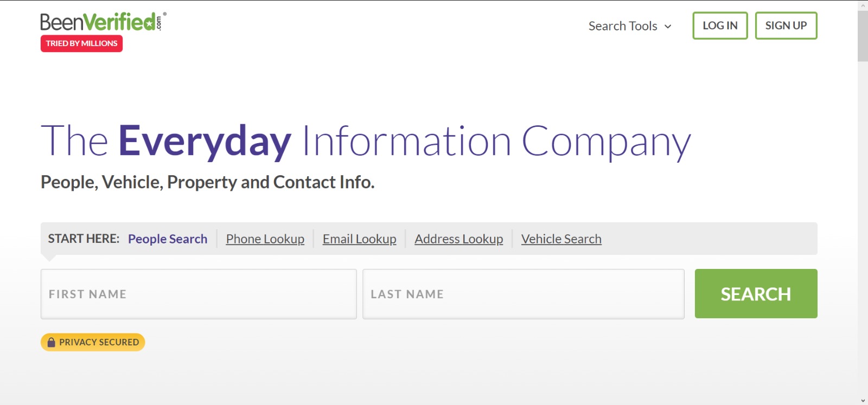Image resolution: width=868 pixels, height=405 pixels.
Task: Click the Everyday Information Company headline
Action: point(366,142)
